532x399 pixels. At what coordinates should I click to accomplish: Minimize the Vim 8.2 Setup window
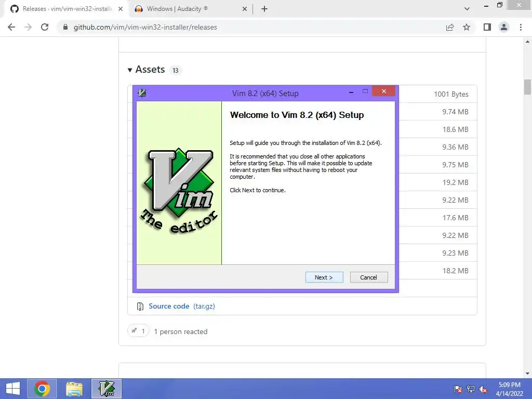[x=351, y=92]
